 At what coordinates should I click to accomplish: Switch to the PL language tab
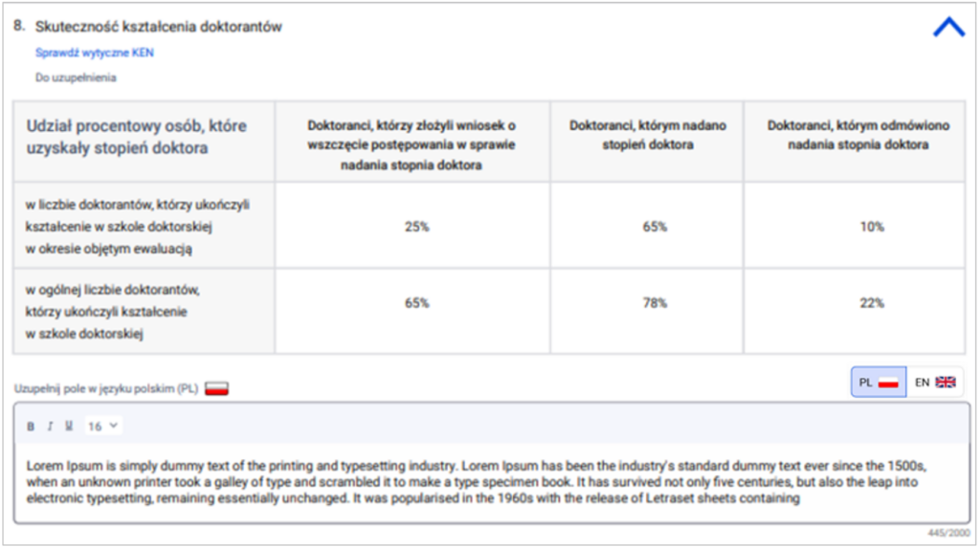(x=879, y=382)
